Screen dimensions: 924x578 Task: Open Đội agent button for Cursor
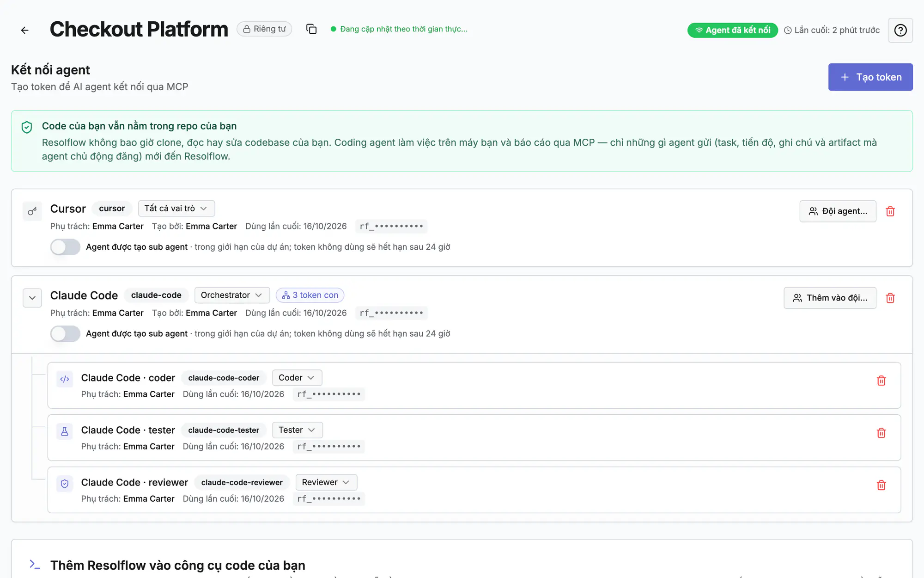click(838, 211)
